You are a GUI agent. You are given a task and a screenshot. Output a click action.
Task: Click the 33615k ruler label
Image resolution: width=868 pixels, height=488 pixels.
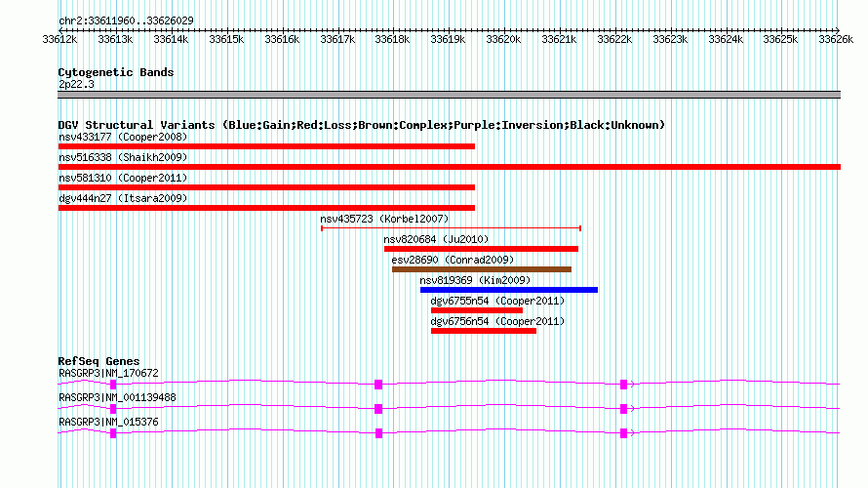point(226,39)
